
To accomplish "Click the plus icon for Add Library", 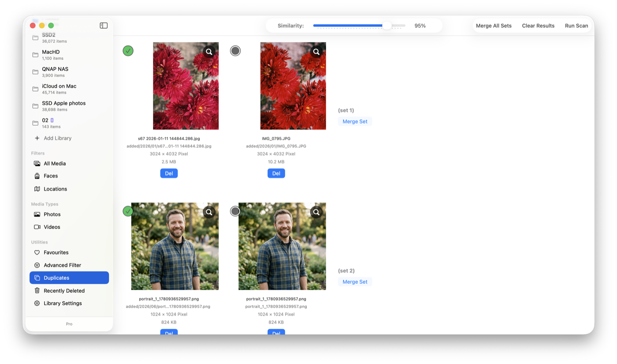I will click(37, 138).
